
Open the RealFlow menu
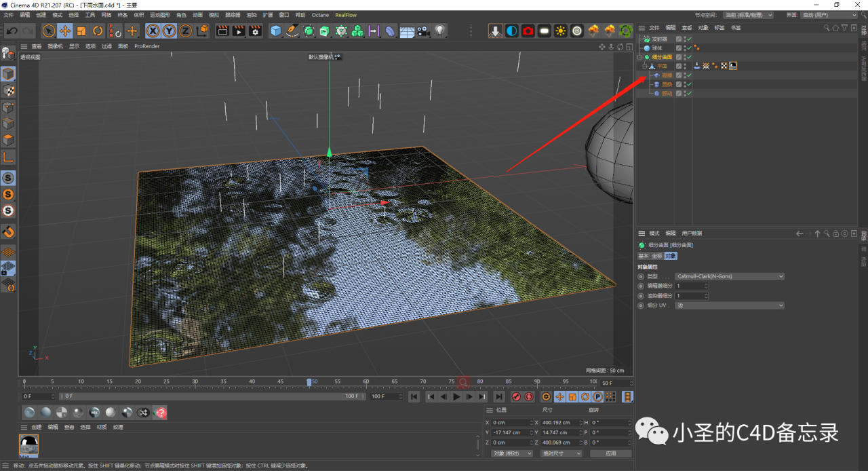[346, 14]
